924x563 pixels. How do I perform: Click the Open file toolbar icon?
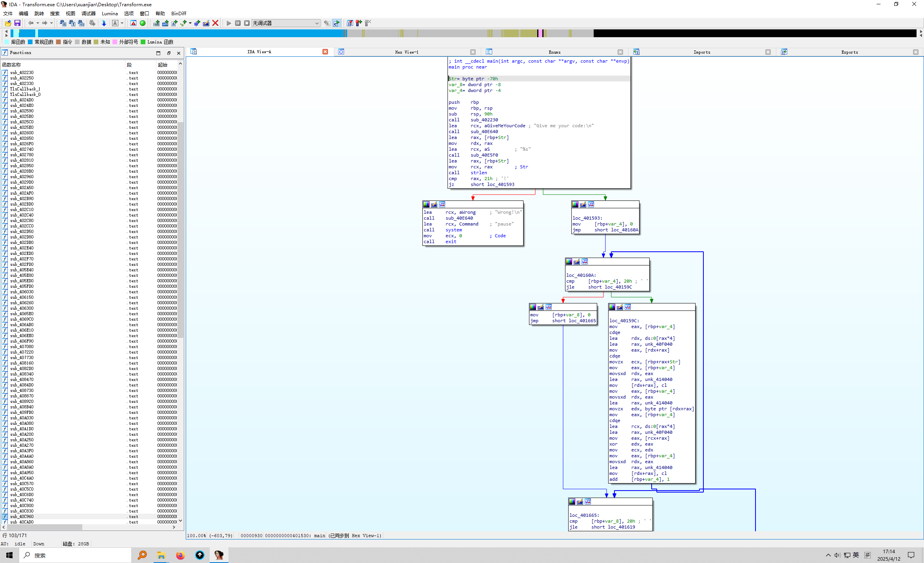pos(8,23)
